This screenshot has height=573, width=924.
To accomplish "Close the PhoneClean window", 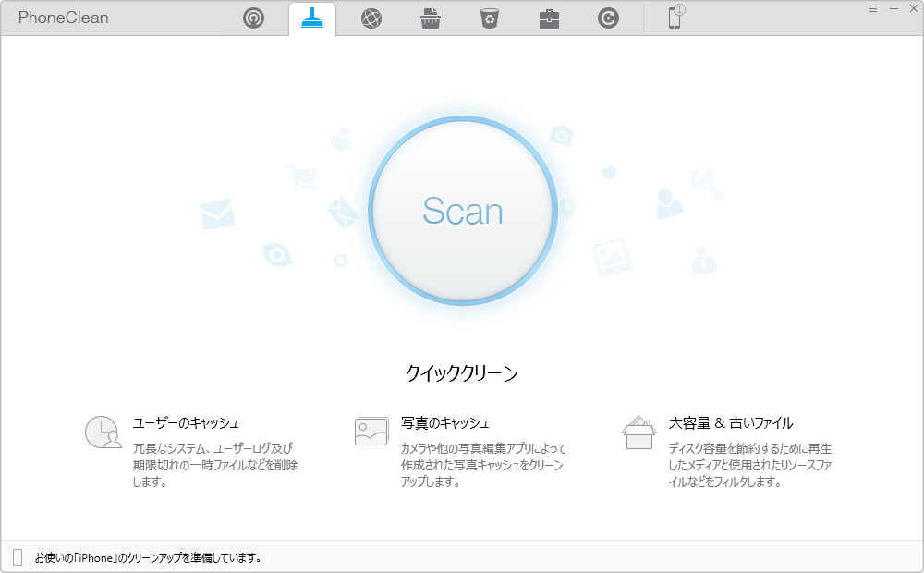I will click(914, 8).
